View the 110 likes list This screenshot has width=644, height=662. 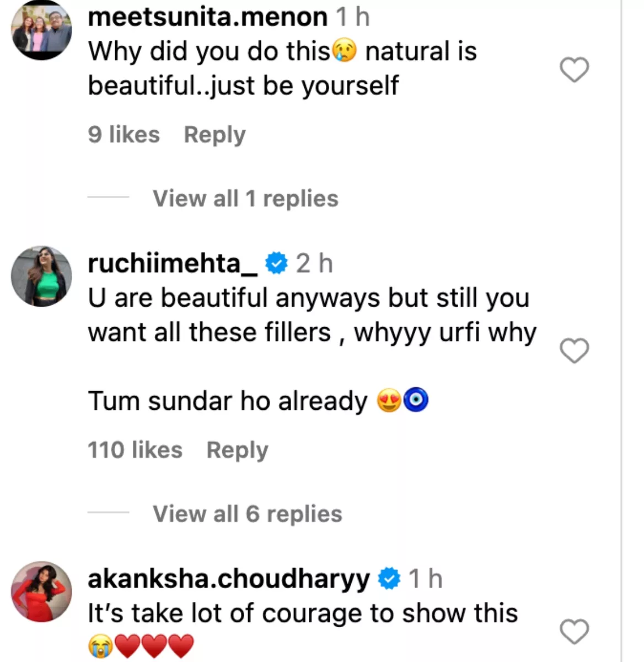[135, 450]
